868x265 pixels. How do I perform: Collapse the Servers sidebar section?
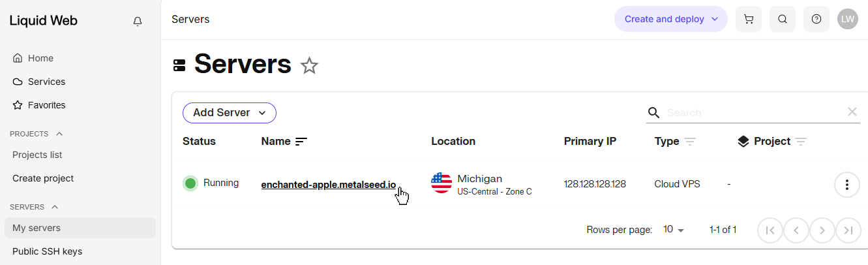55,207
